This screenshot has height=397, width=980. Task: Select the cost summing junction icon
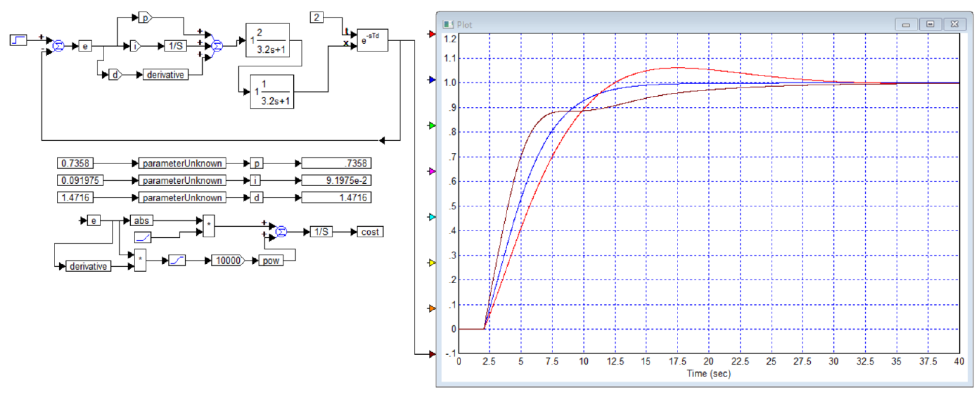click(x=281, y=232)
